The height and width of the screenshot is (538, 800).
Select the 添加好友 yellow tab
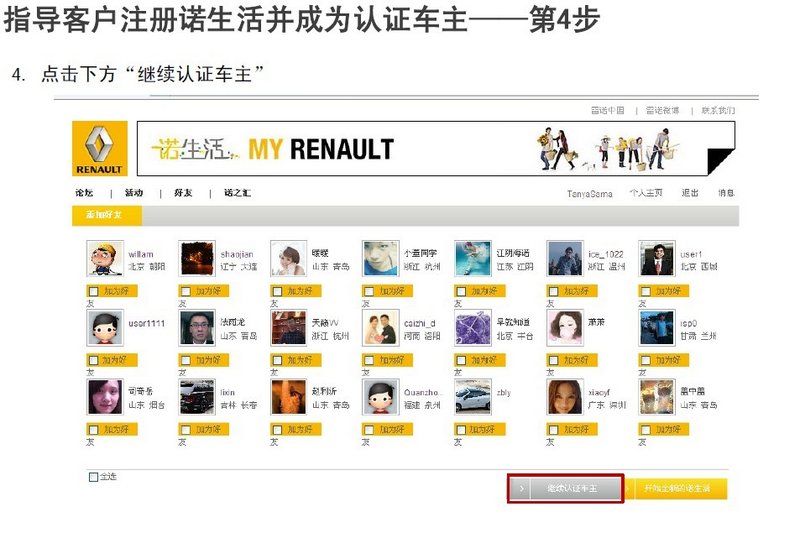(x=107, y=215)
